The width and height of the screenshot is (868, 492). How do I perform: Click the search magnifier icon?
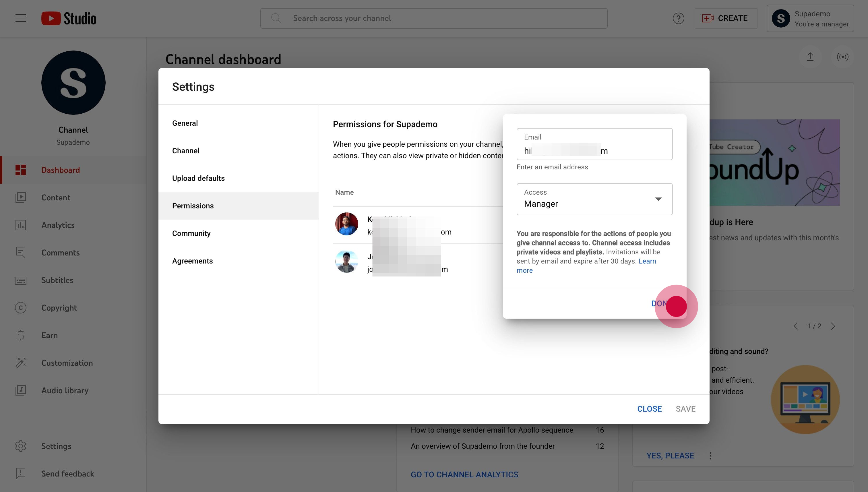point(276,18)
